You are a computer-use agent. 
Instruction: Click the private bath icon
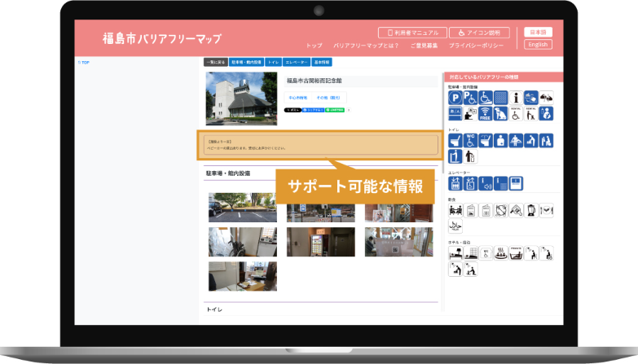tap(516, 253)
